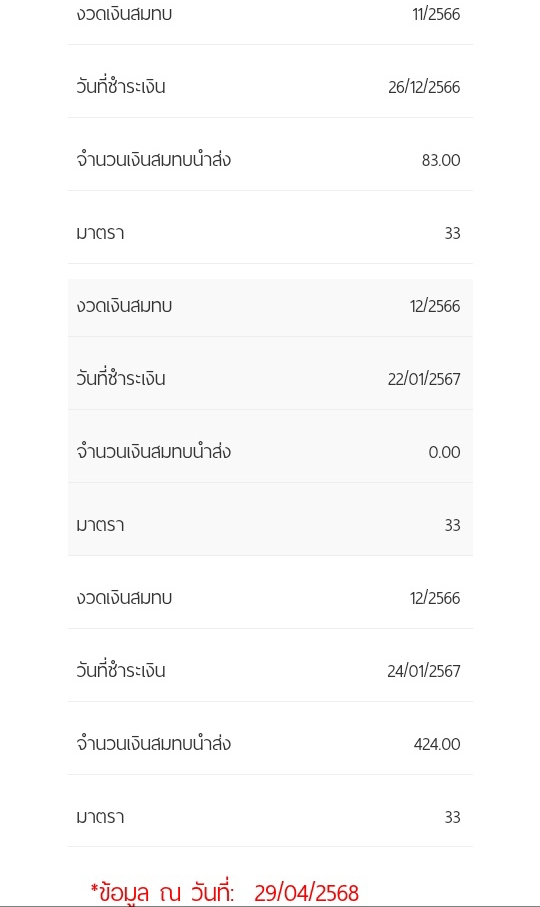Select the payment date 22/01/2567
This screenshot has width=540, height=907.
[x=424, y=379]
